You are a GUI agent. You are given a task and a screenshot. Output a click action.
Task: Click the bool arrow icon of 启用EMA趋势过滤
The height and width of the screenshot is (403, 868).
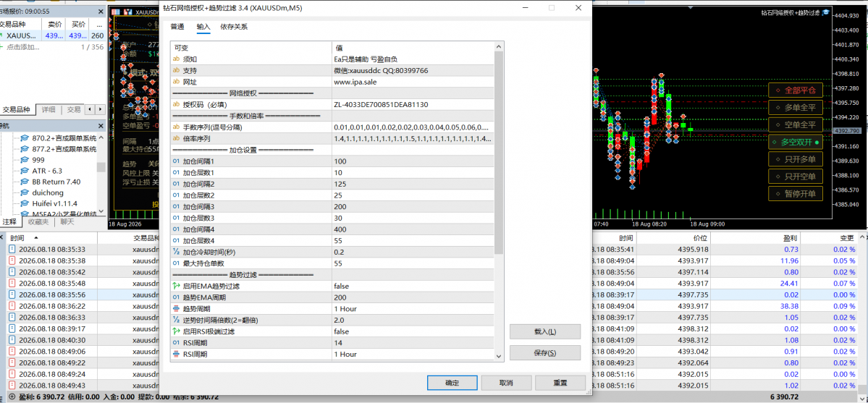177,287
